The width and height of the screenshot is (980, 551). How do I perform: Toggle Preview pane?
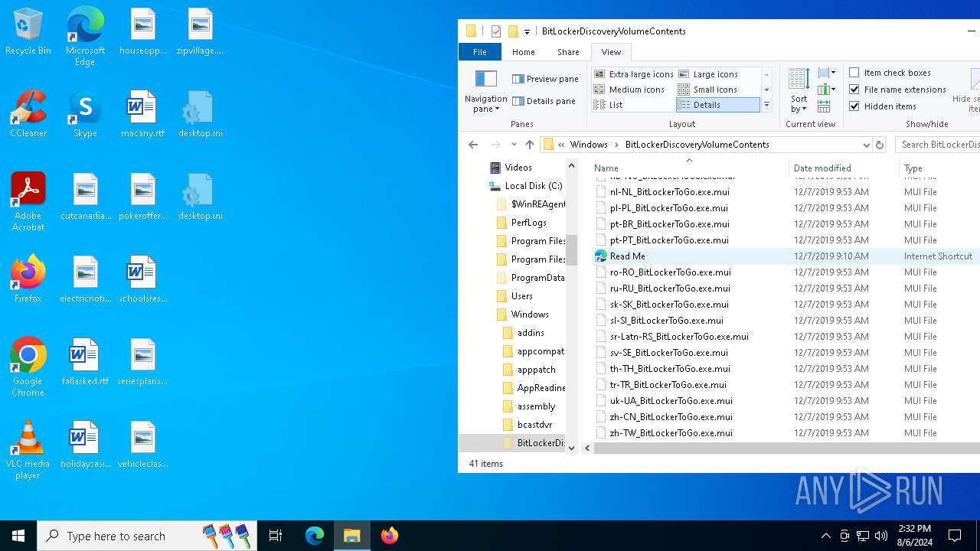pos(545,79)
